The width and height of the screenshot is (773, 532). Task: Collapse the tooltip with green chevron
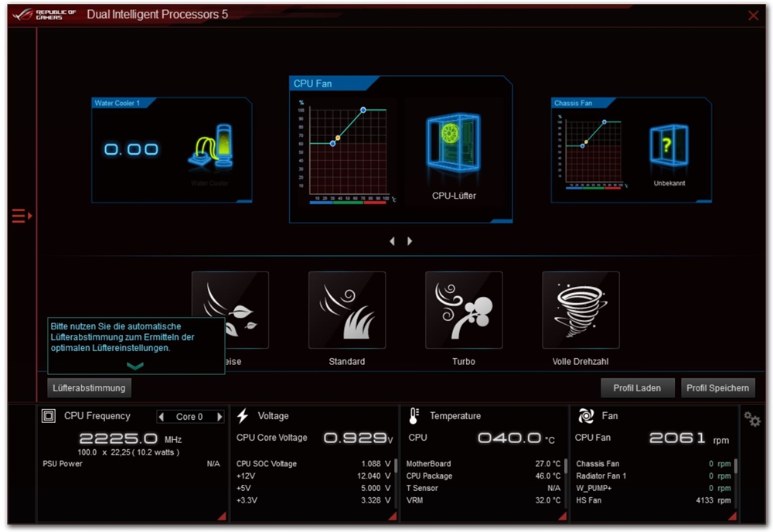[135, 366]
